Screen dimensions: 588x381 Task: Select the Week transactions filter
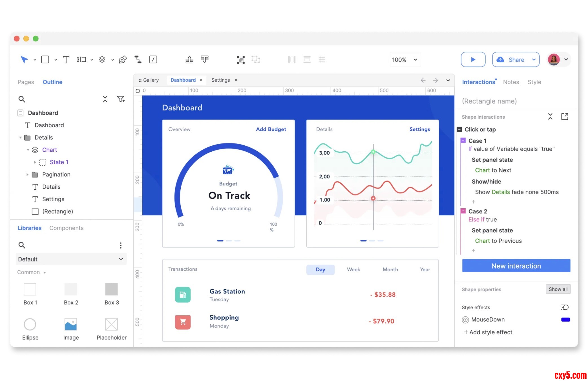click(x=353, y=269)
